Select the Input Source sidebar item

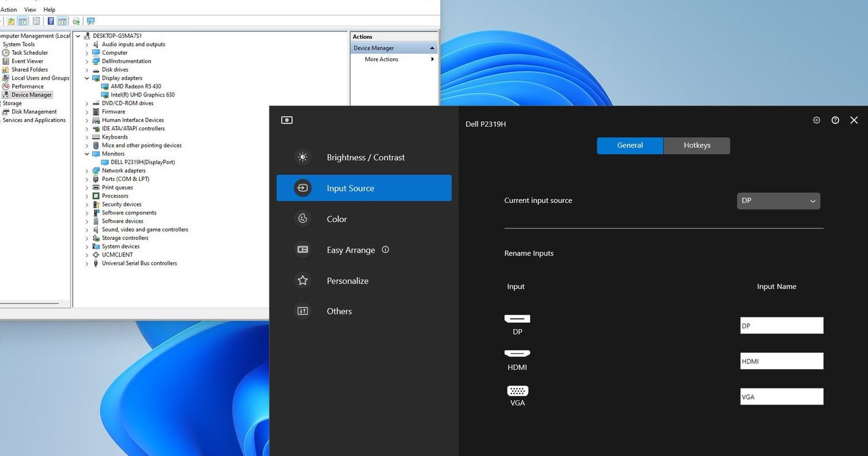point(364,188)
